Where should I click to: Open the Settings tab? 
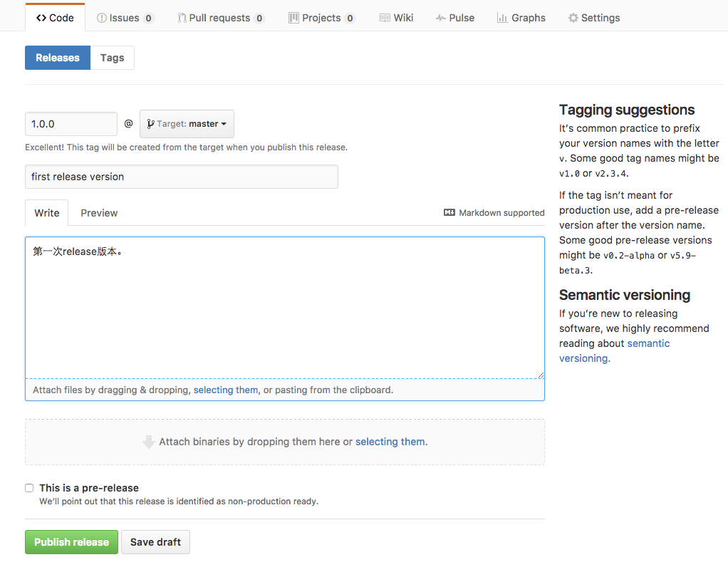[593, 18]
